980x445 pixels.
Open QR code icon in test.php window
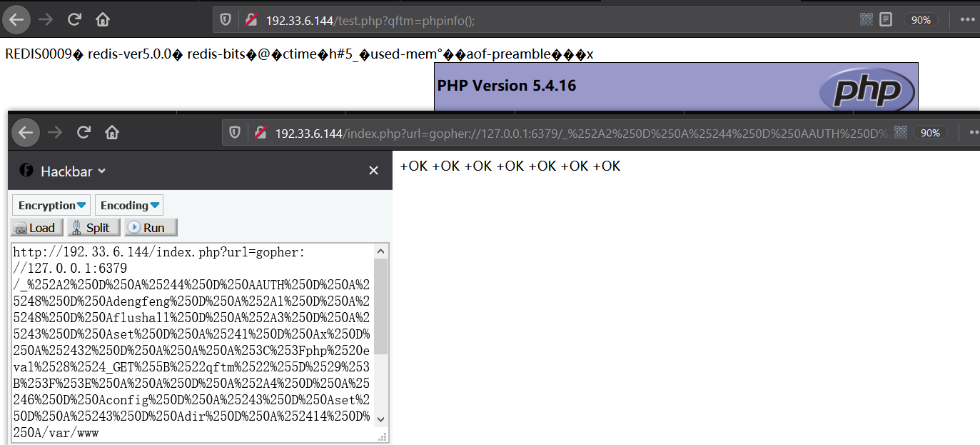(867, 20)
